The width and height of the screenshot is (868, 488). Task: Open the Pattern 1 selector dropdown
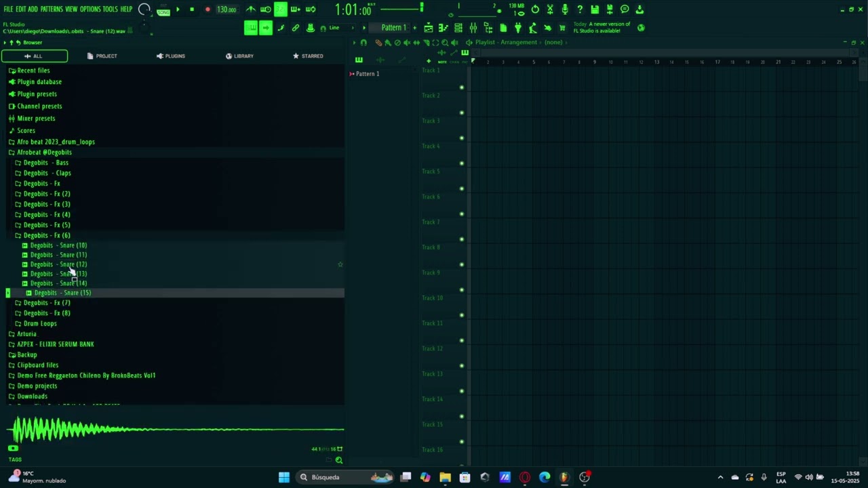pyautogui.click(x=393, y=28)
